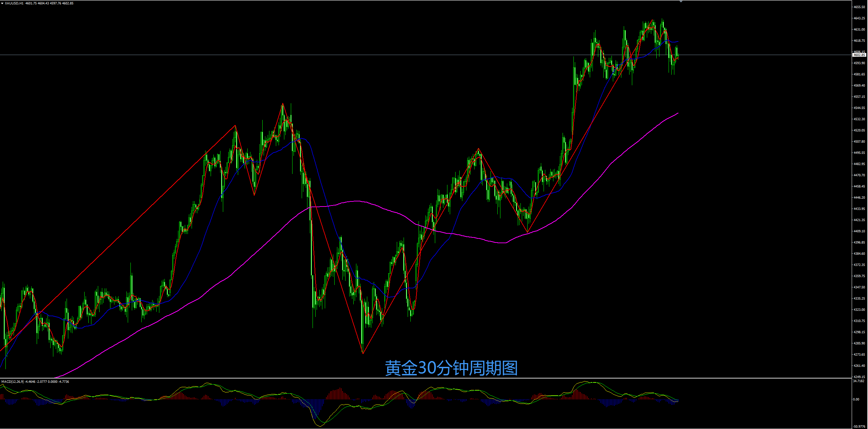The image size is (868, 429).
Task: Click the magenta moving average line end
Action: point(678,113)
